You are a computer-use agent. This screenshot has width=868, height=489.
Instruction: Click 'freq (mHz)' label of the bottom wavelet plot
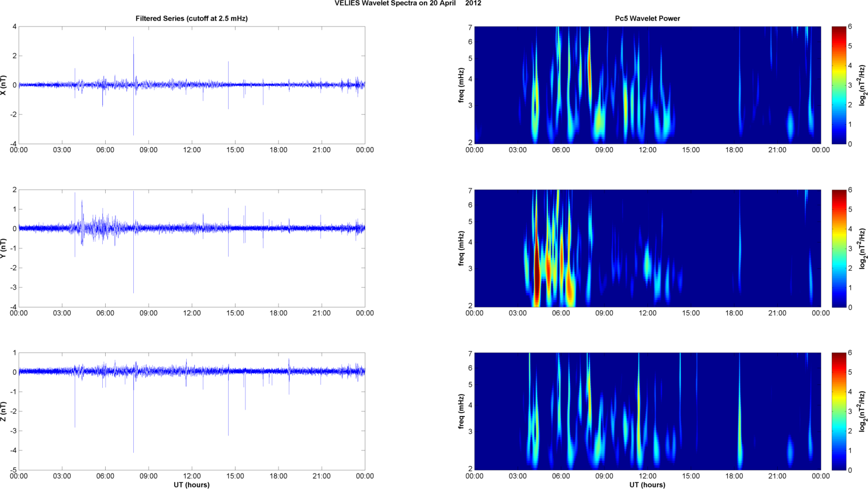(461, 411)
